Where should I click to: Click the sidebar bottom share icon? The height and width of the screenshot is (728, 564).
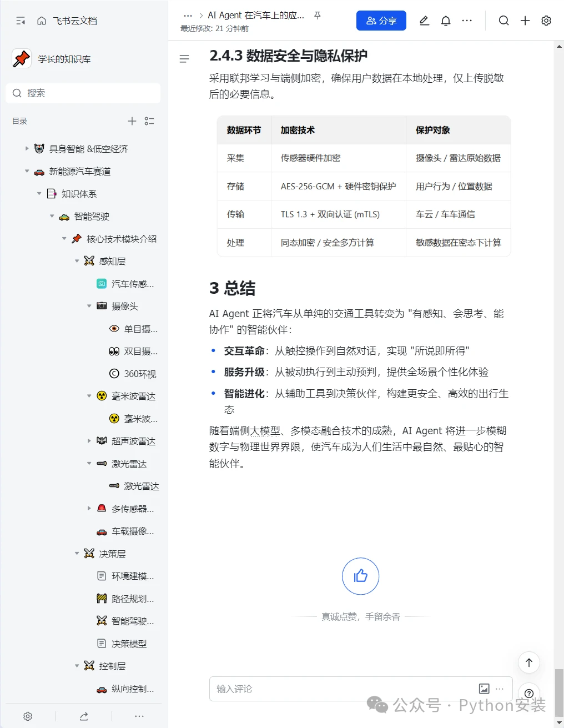pos(84,716)
